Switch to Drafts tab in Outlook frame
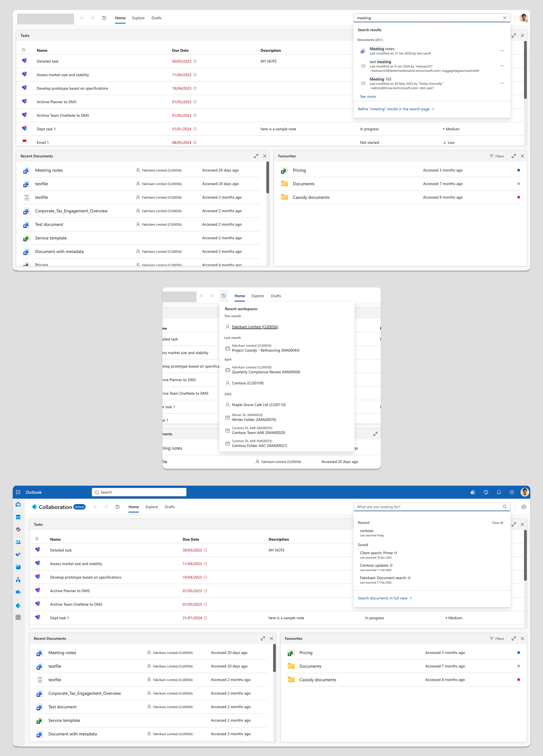The height and width of the screenshot is (756, 543). pyautogui.click(x=170, y=507)
